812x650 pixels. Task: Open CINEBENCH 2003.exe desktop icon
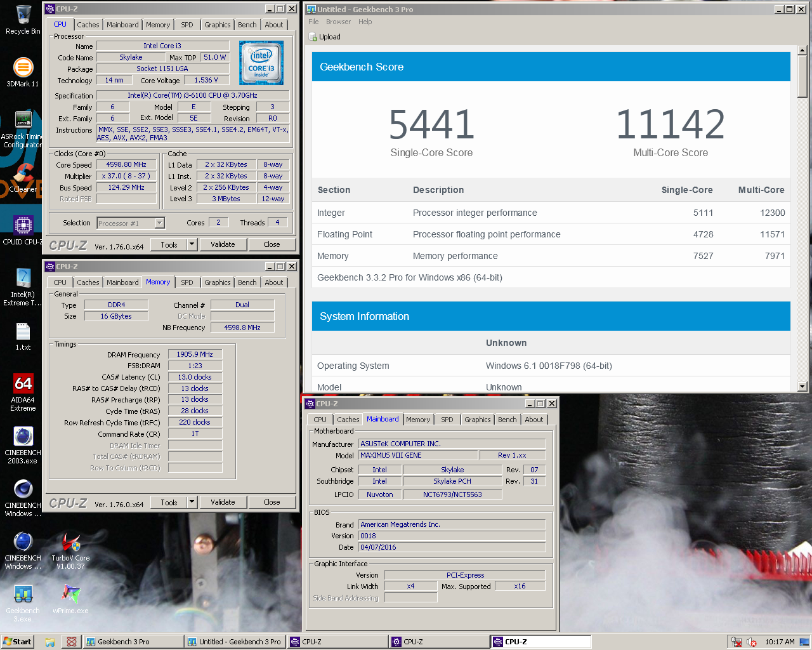pos(23,445)
